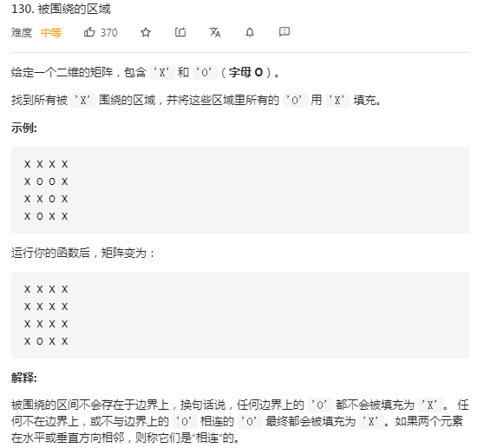
Task: Click the sentence starting 给定一个二维的矩阵
Action: tap(146, 73)
